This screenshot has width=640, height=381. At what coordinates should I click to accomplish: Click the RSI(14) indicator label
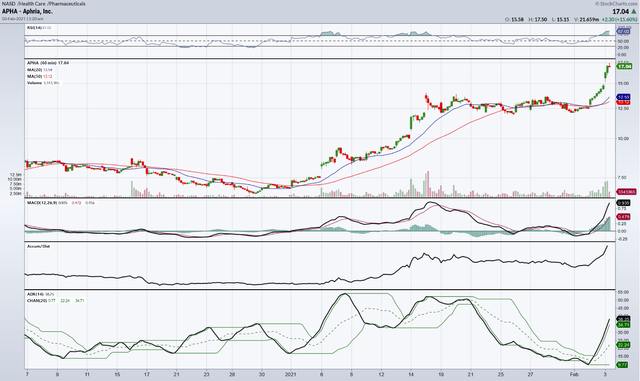[34, 27]
